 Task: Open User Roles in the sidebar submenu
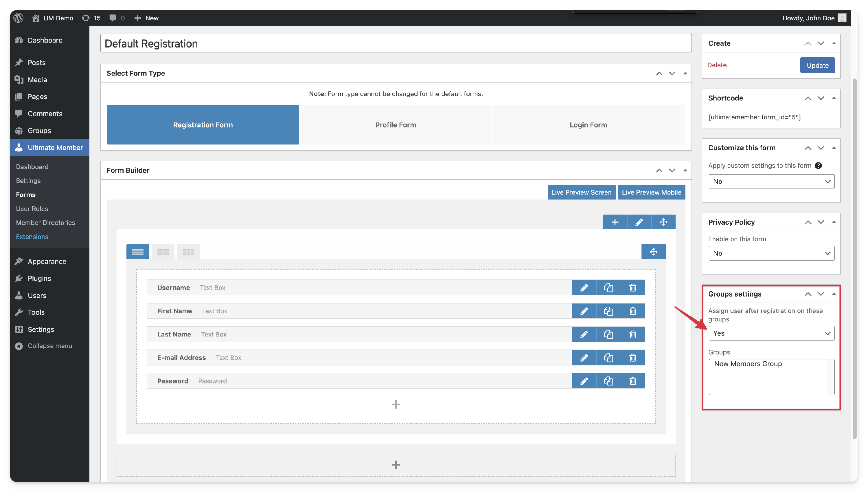click(x=32, y=208)
